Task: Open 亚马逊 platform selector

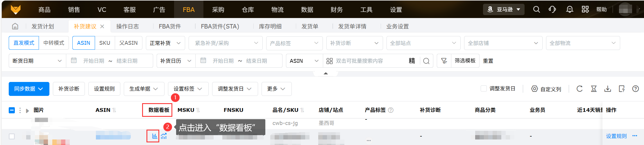Action: click(504, 9)
